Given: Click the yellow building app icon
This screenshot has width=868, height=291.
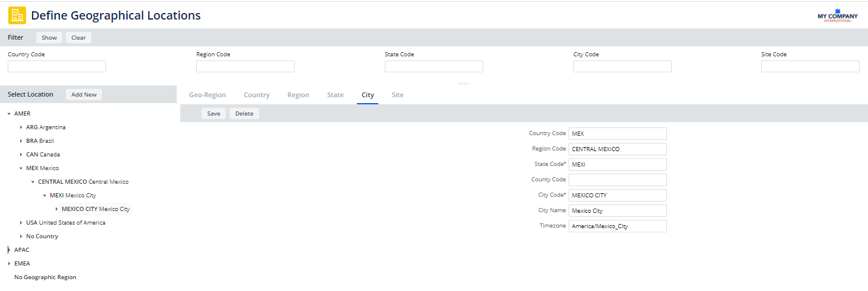Looking at the screenshot, I should [x=17, y=15].
